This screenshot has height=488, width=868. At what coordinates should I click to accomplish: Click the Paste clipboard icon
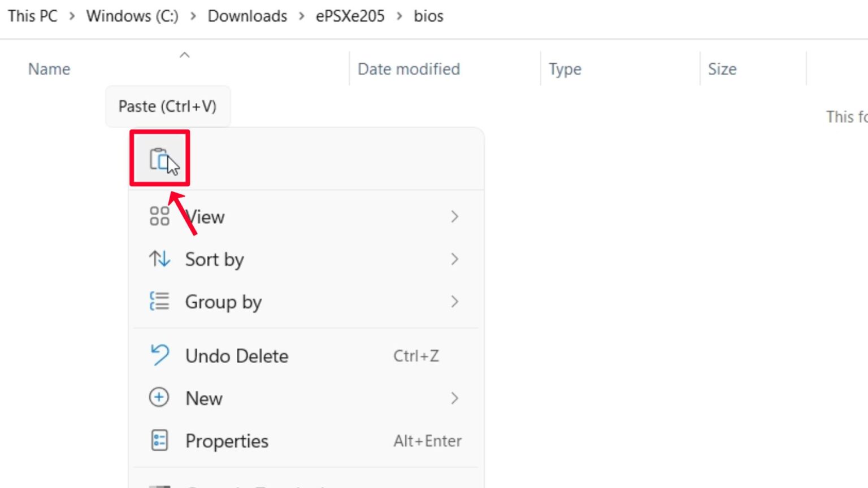pyautogui.click(x=159, y=159)
